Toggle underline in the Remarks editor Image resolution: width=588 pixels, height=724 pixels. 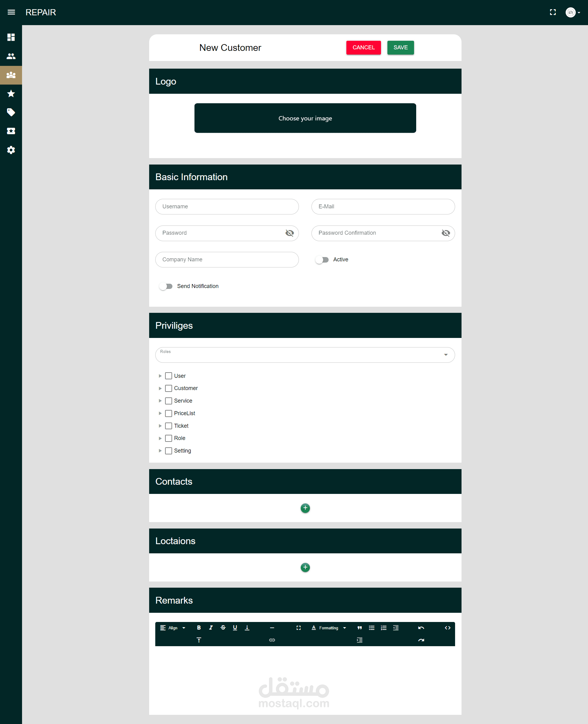tap(235, 628)
